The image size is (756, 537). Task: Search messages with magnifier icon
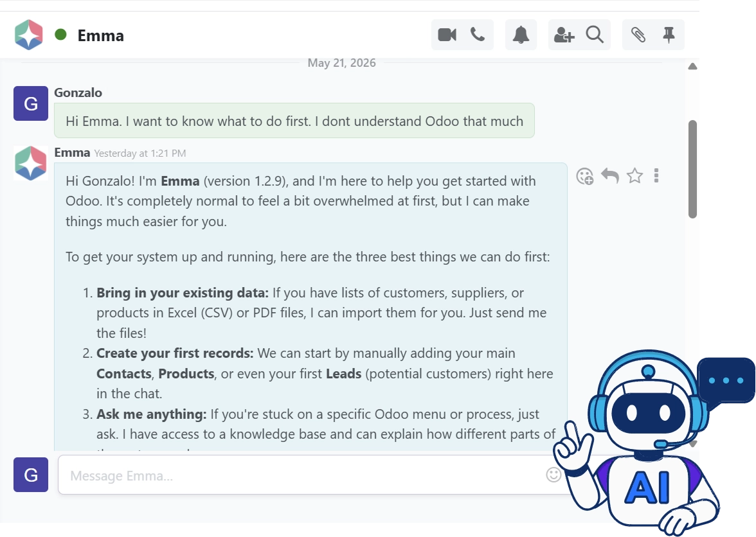595,35
